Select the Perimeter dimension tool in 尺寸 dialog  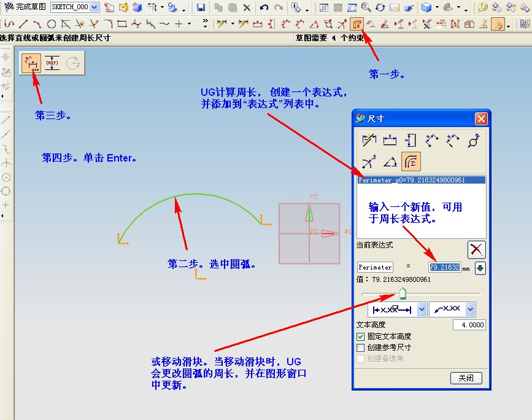point(411,161)
